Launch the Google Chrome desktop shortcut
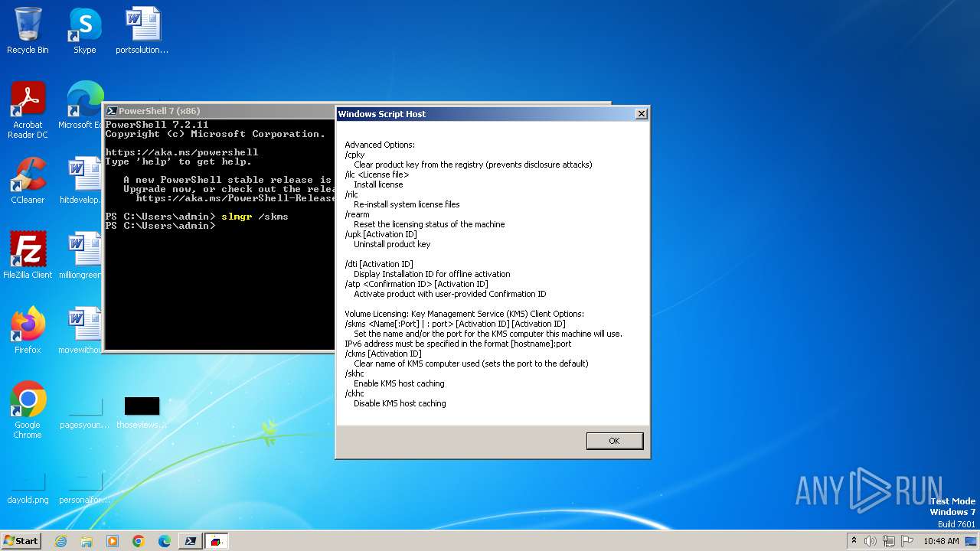The width and height of the screenshot is (980, 551). coord(28,409)
